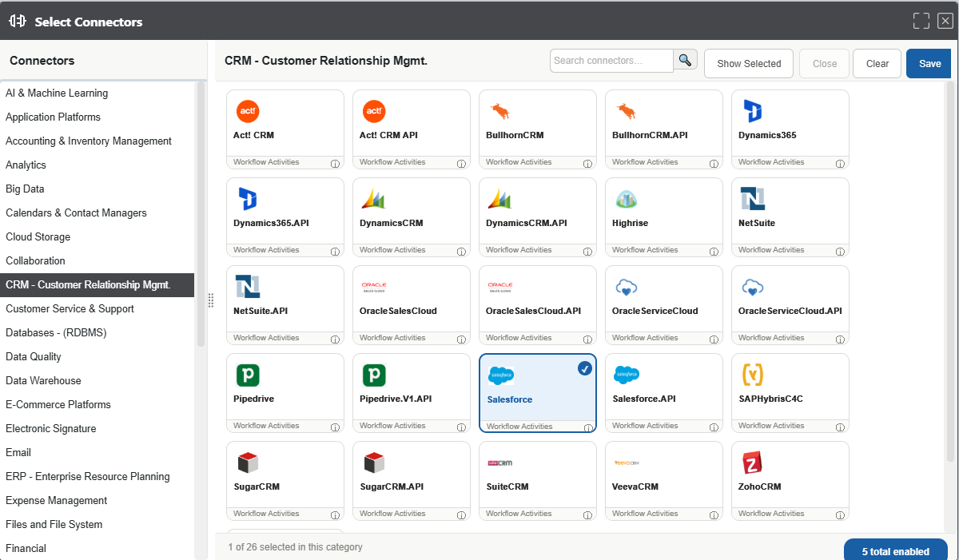The width and height of the screenshot is (959, 560).
Task: Open info icon on Pipedrive card
Action: coord(335,427)
